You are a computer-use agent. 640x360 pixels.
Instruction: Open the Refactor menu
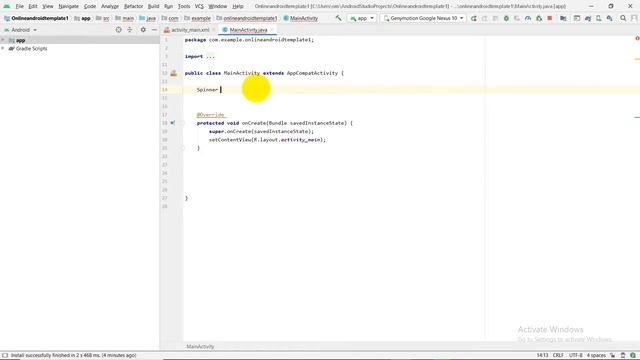pyautogui.click(x=133, y=6)
